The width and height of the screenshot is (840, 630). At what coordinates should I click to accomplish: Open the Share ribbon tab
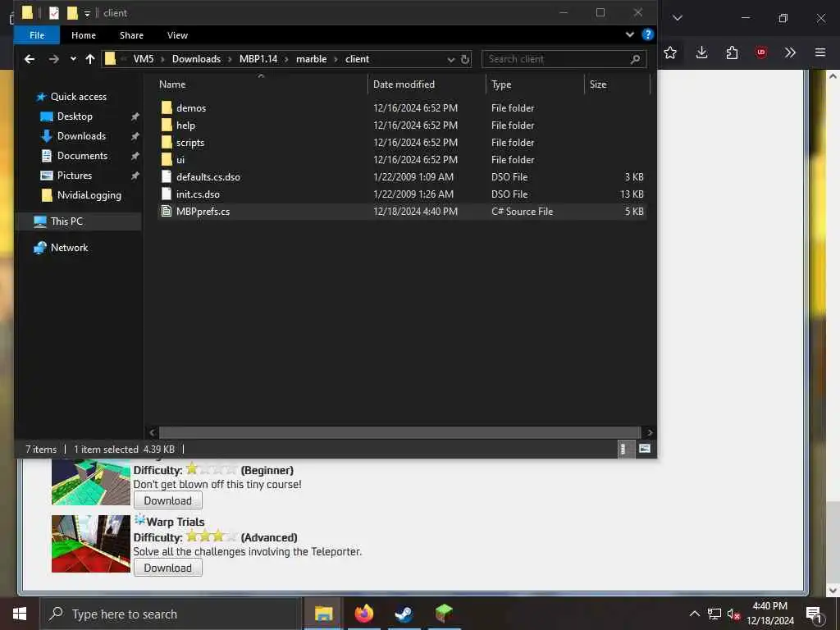coord(131,34)
